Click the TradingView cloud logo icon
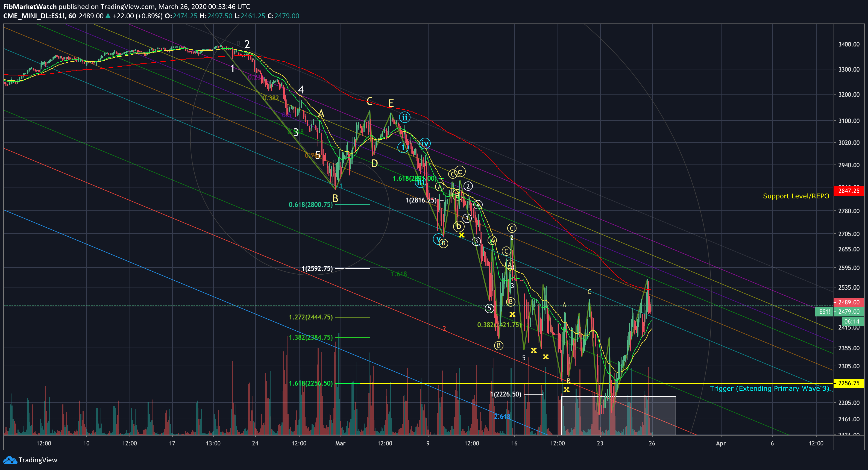The image size is (868, 470). pyautogui.click(x=10, y=460)
